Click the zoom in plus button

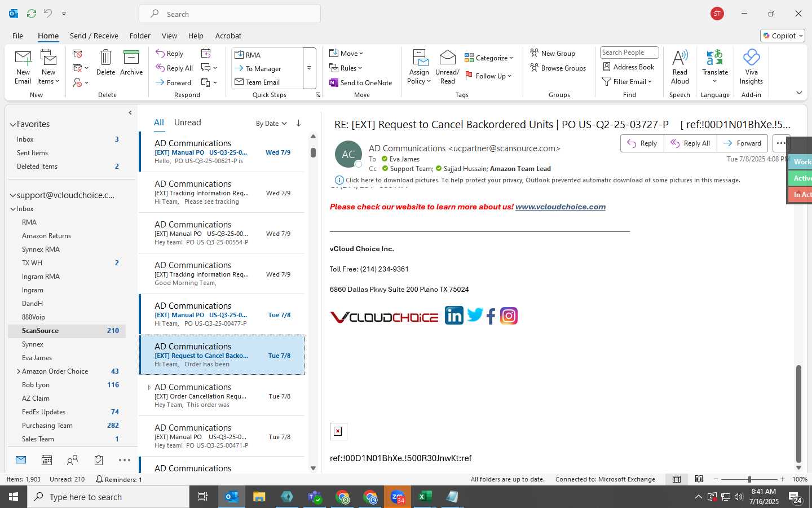point(782,479)
